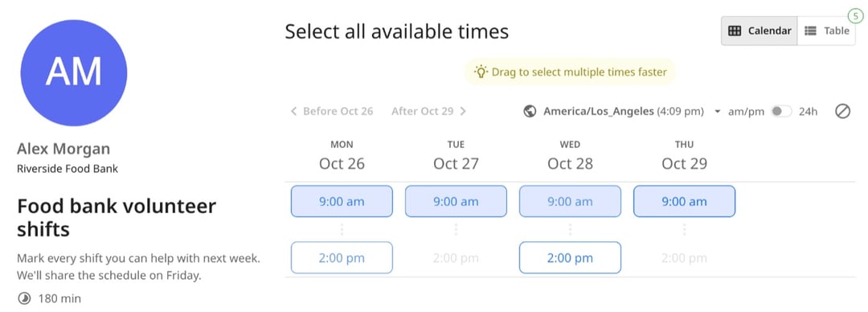Select the Wed Oct 28 2:00 pm slot

570,257
